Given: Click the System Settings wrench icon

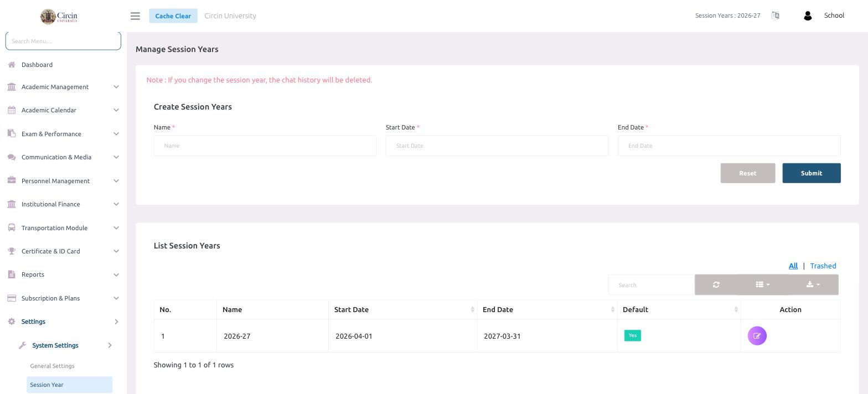Looking at the screenshot, I should (x=22, y=345).
